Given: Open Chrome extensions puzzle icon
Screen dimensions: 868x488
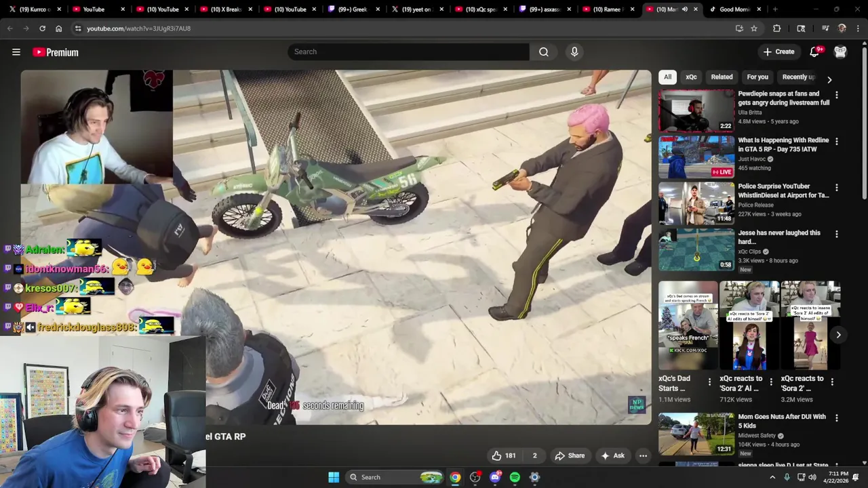Looking at the screenshot, I should 776,28.
